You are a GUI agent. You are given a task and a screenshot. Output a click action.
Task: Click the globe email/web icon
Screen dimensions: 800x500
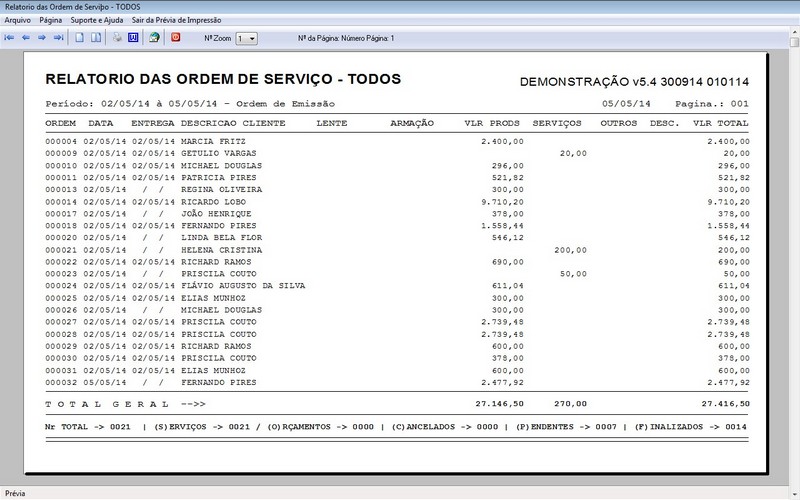(154, 38)
